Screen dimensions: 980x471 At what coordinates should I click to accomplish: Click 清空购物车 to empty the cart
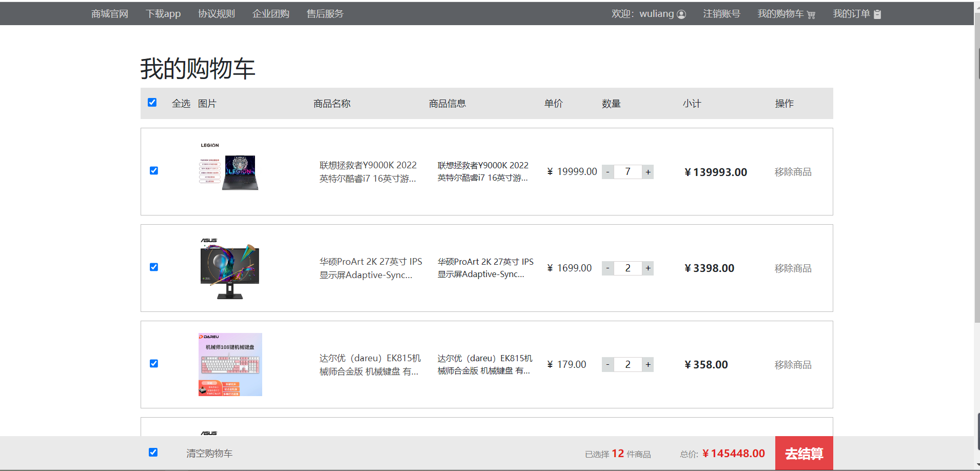point(209,454)
